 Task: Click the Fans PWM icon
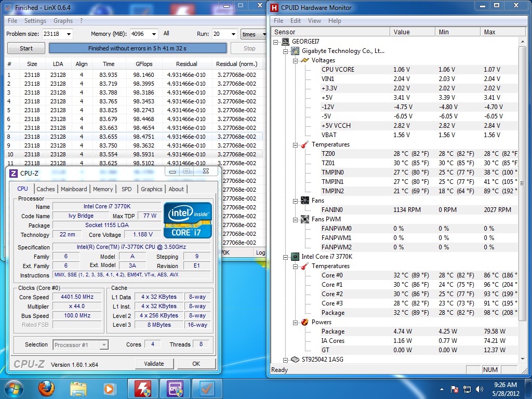pos(304,219)
